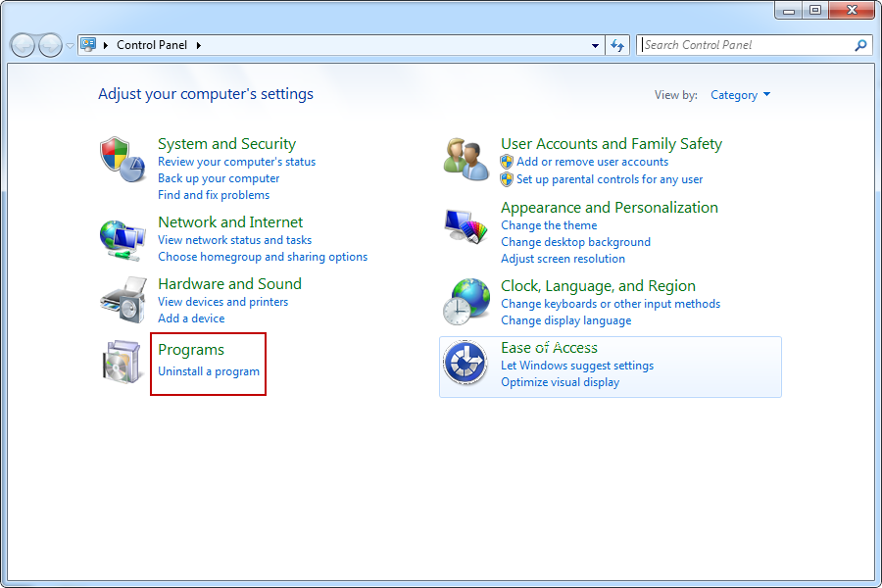Screen dimensions: 882x588
Task: Click View network status and tasks
Action: pos(234,240)
